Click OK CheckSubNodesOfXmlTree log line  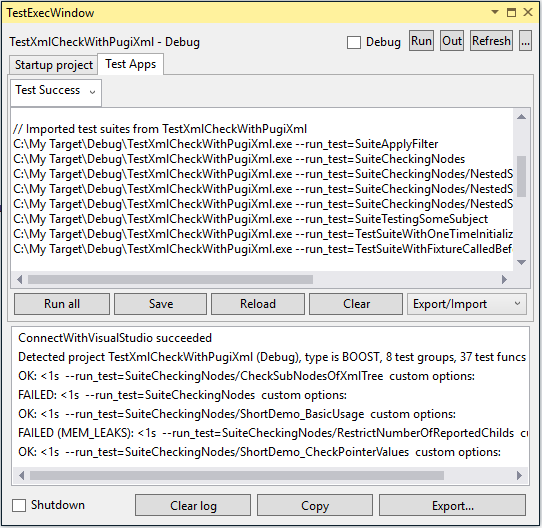tap(246, 376)
